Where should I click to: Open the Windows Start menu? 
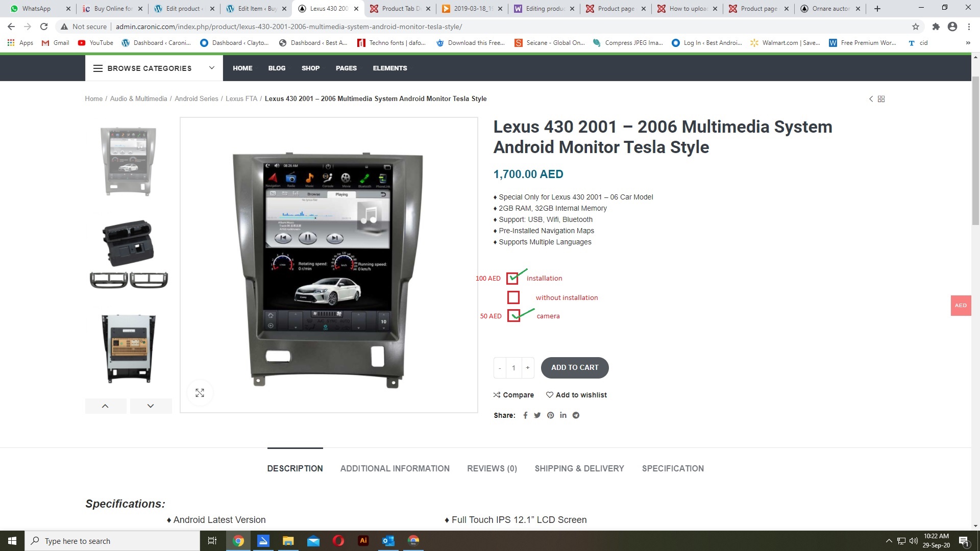[x=12, y=541]
